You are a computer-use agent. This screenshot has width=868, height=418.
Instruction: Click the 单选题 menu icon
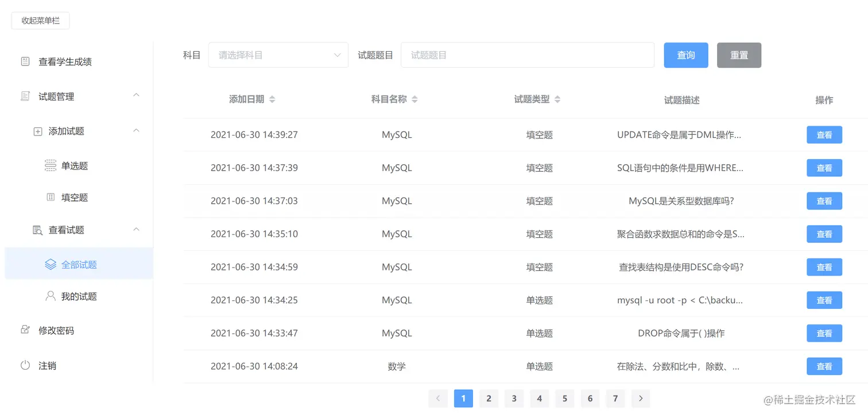pyautogui.click(x=51, y=166)
